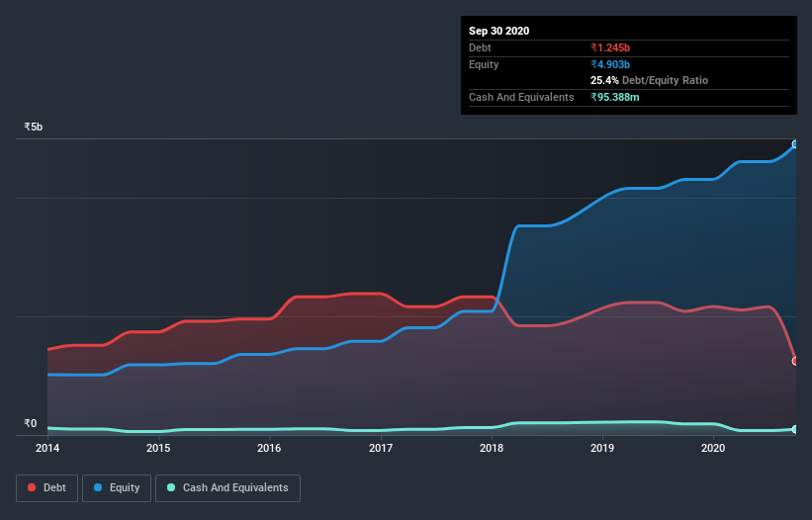The height and width of the screenshot is (520, 812).
Task: Select the 2018 x-axis label
Action: [492, 448]
